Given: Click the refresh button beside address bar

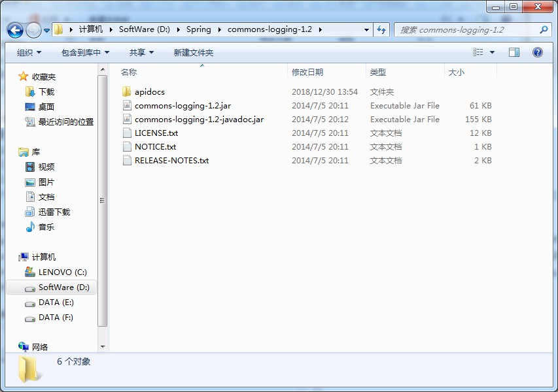Looking at the screenshot, I should (x=381, y=30).
